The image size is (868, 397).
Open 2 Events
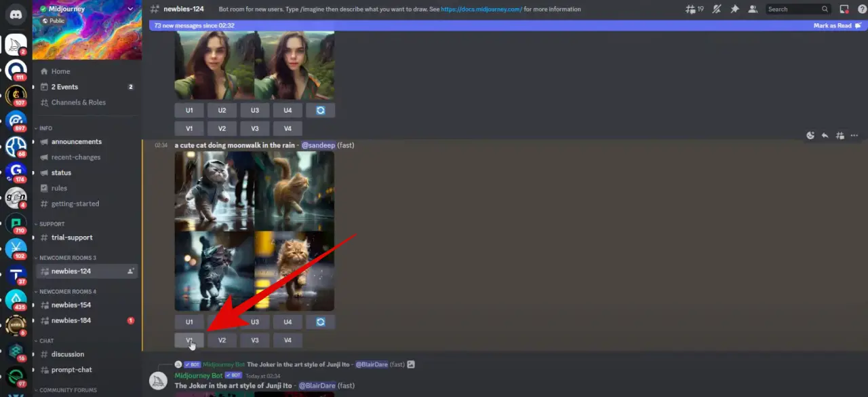(87, 87)
